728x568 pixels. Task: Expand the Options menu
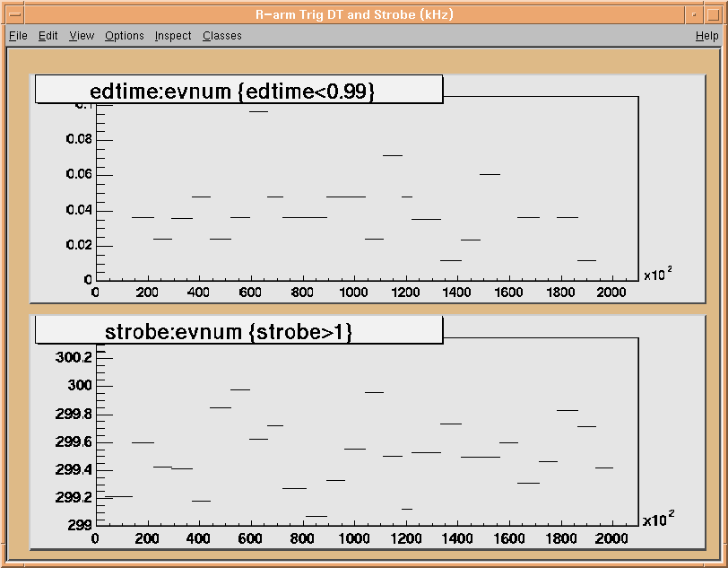coord(124,36)
